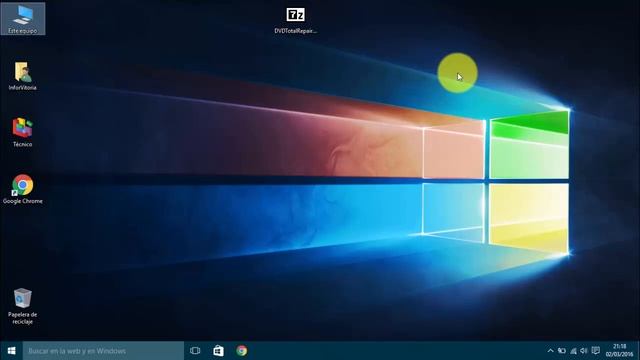Viewport: 640px width, 360px height.
Task: Open the battery status tray icon
Action: pyautogui.click(x=562, y=351)
